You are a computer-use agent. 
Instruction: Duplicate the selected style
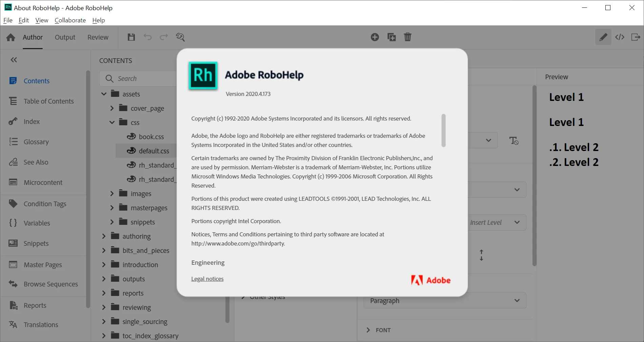(391, 37)
